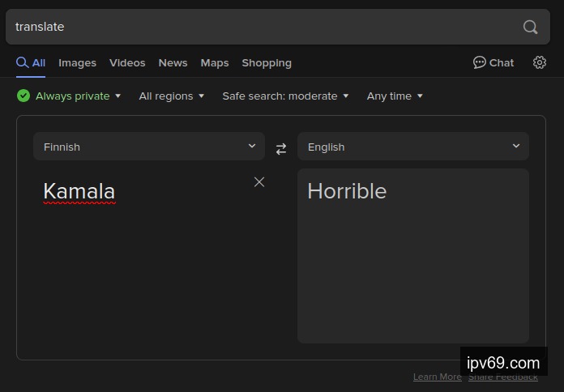Expand the Any time filter

tap(395, 96)
